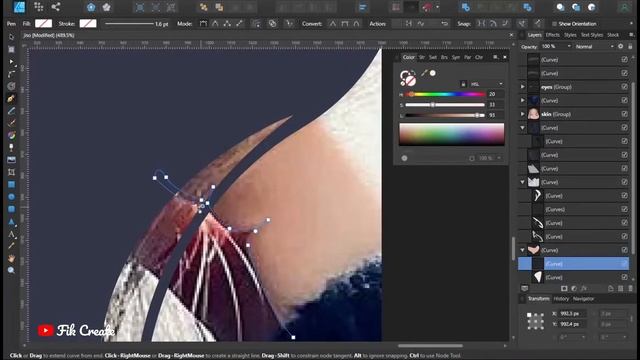Select the Pencil tool

[x=11, y=111]
